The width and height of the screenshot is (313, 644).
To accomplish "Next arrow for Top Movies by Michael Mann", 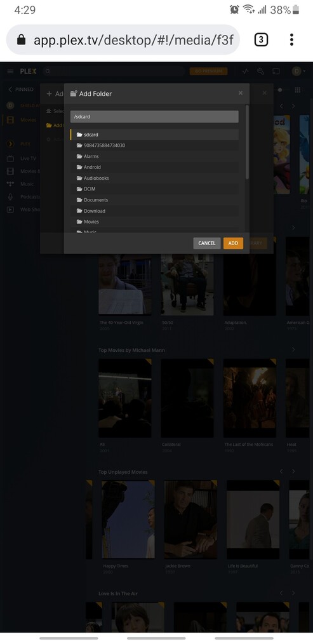I will click(x=293, y=349).
